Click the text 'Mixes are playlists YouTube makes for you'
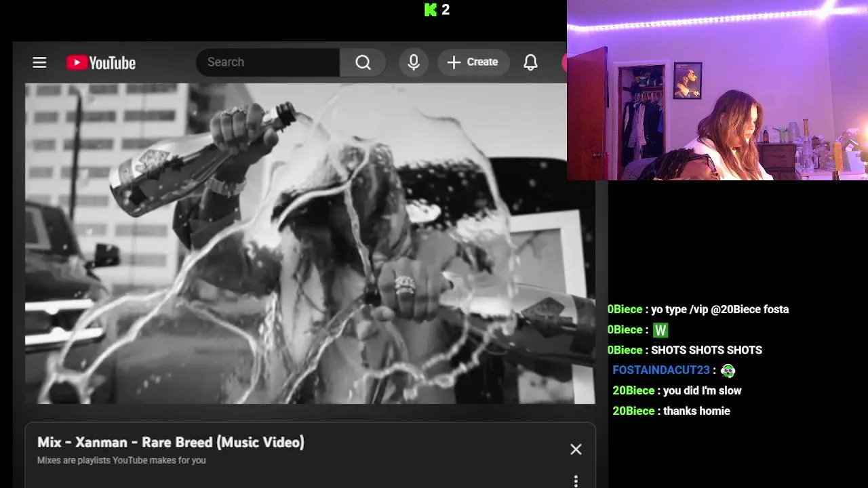Screen dimensions: 868x488 [121, 460]
